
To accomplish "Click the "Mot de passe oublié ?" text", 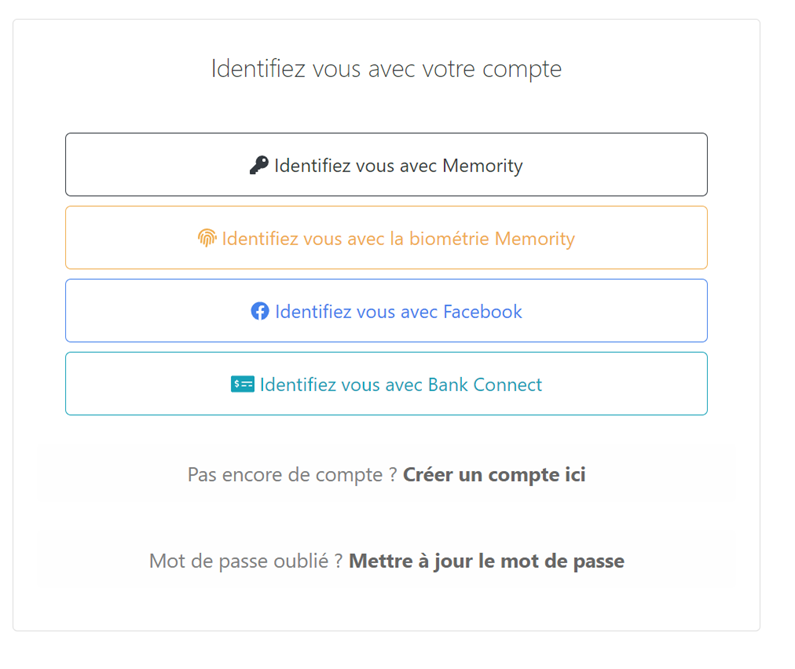I will (245, 561).
